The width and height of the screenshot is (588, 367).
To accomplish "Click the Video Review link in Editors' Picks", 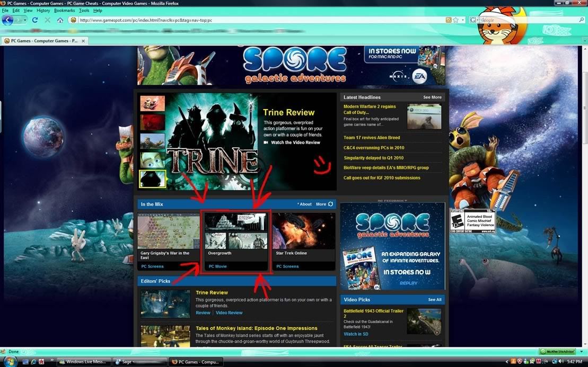I will (x=229, y=312).
